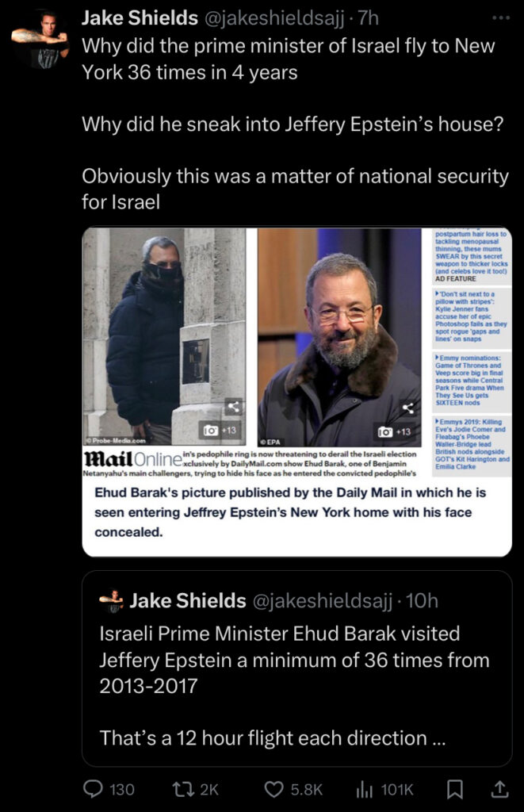Screen dimensions: 524x812
Task: Bookmark this post
Action: 454,789
